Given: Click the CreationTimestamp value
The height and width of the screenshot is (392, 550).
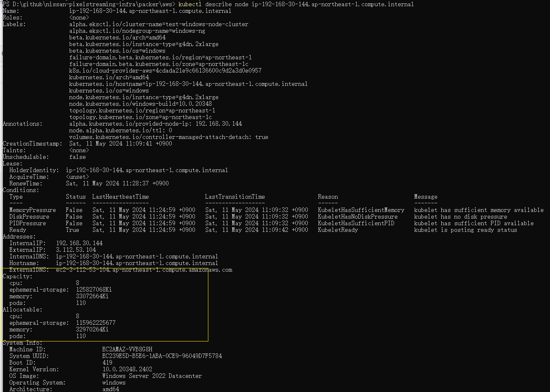Looking at the screenshot, I should pyautogui.click(x=120, y=144).
